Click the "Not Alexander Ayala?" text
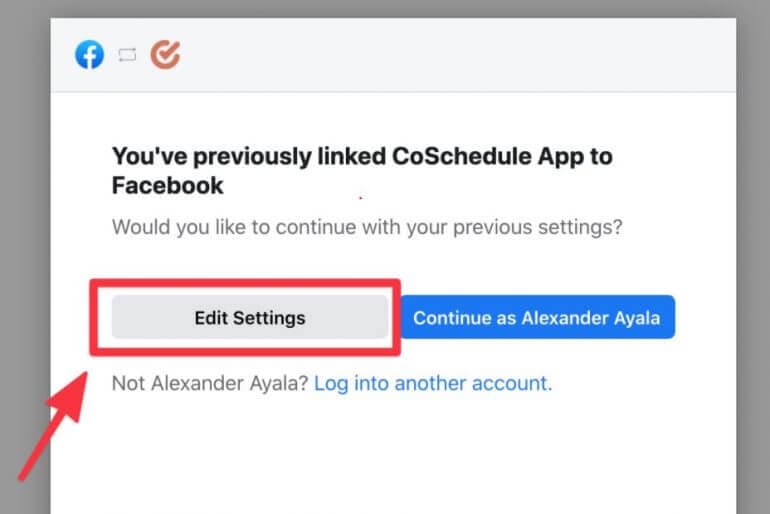This screenshot has height=514, width=770. [210, 383]
